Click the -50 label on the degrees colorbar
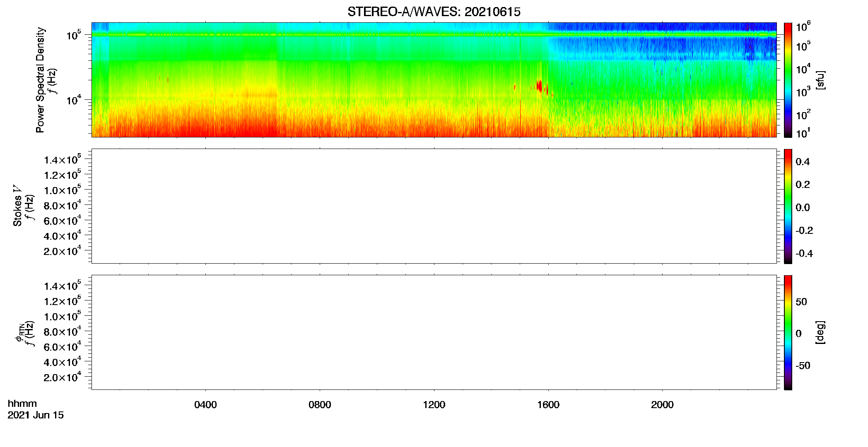This screenshot has height=447, width=868. [803, 366]
